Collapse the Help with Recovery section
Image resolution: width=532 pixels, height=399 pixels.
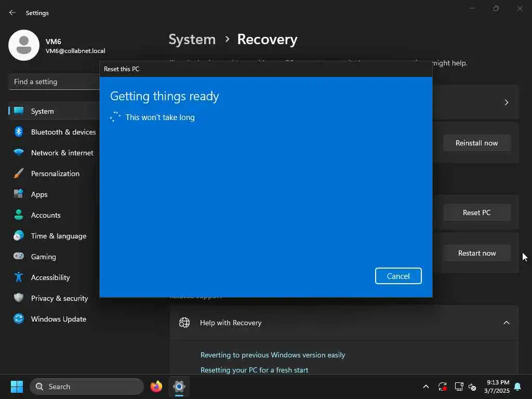[x=506, y=323]
